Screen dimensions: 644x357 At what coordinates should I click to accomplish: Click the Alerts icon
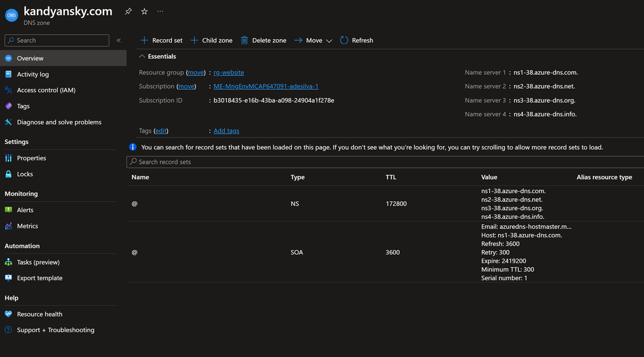[x=8, y=210]
